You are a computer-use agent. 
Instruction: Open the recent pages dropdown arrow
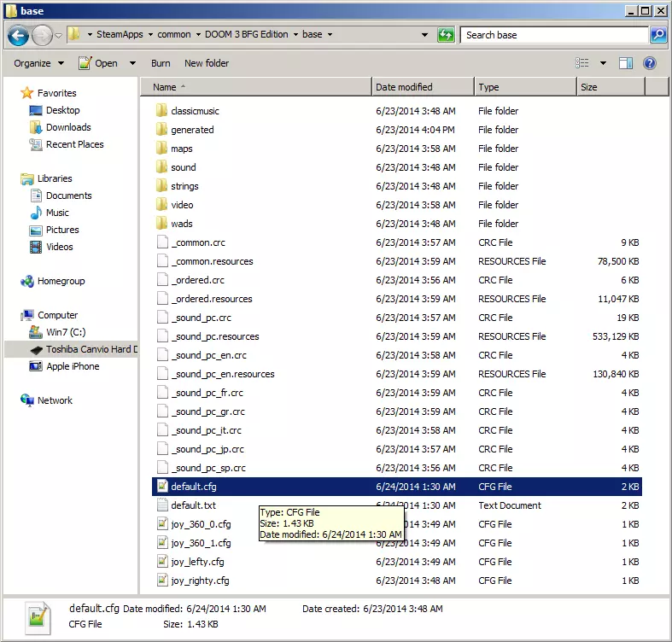coord(59,35)
